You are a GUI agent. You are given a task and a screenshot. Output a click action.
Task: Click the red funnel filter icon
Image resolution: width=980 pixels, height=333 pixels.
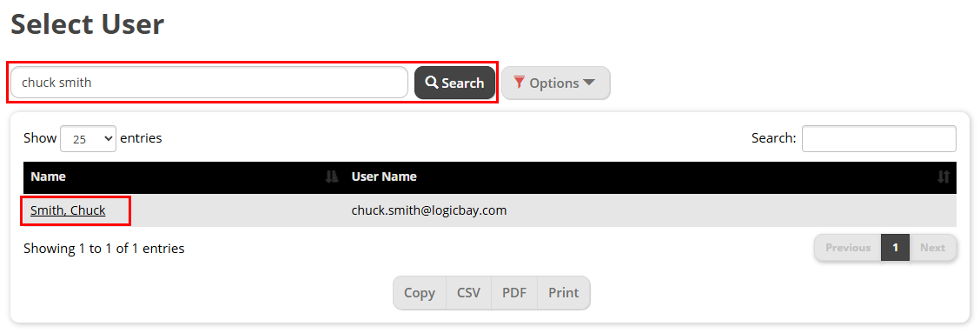[x=519, y=82]
